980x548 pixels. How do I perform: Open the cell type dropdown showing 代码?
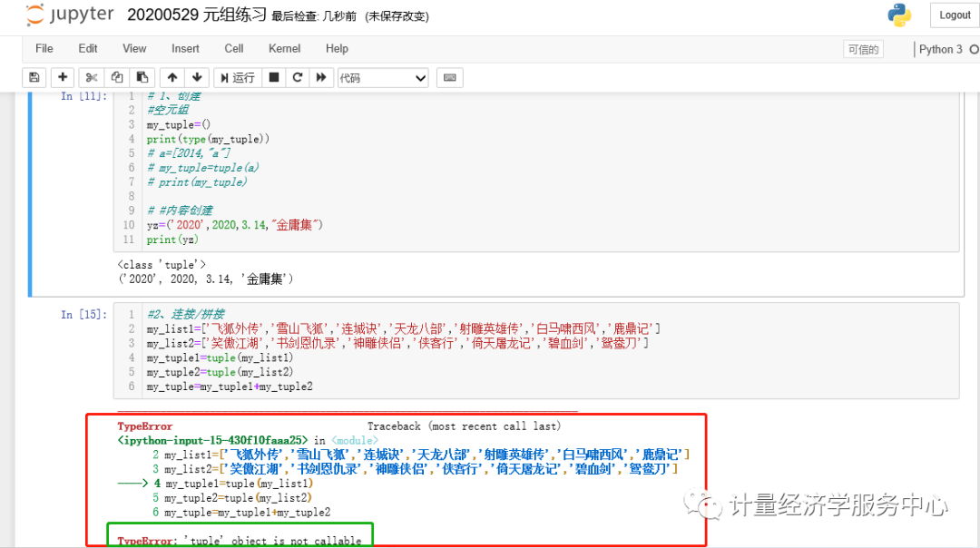(x=381, y=78)
